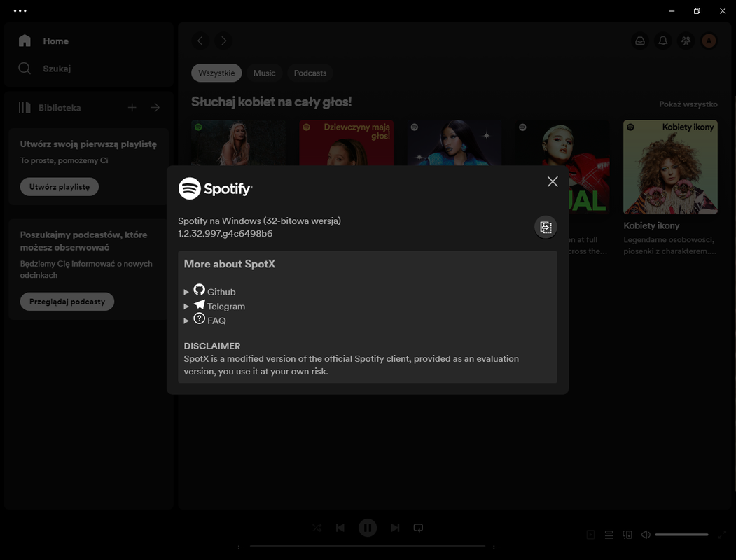The image size is (736, 560).
Task: Toggle shuffle playback
Action: tap(317, 528)
